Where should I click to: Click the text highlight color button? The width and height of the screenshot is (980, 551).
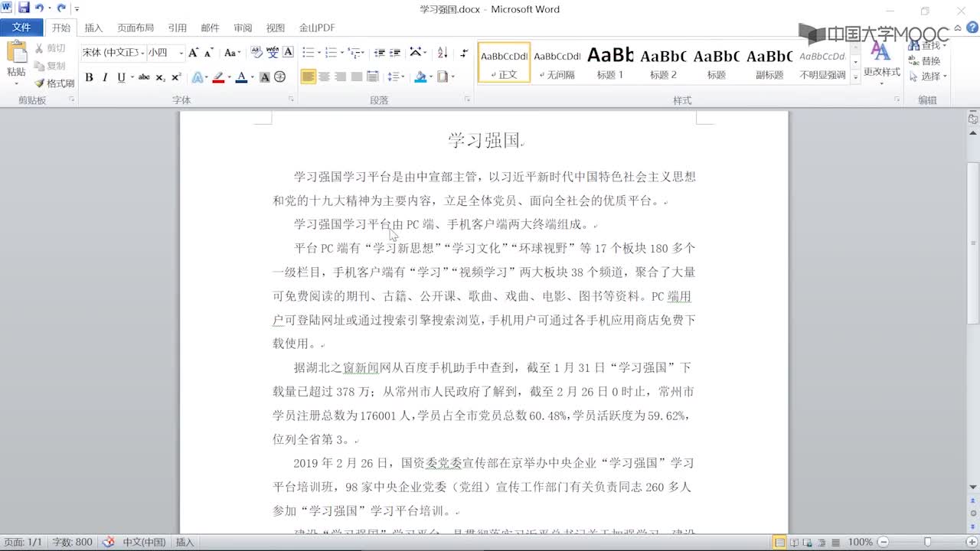tap(219, 77)
